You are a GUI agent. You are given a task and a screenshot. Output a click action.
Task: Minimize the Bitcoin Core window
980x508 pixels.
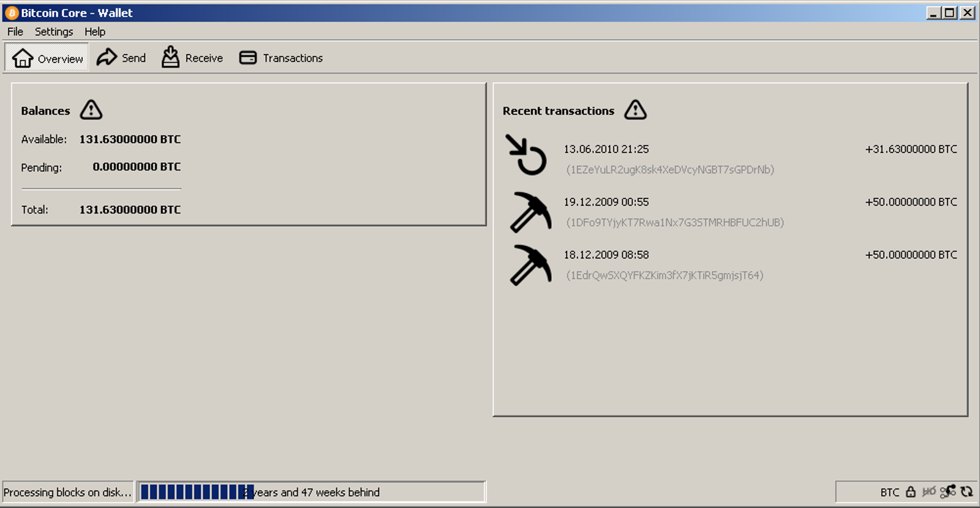coord(933,13)
